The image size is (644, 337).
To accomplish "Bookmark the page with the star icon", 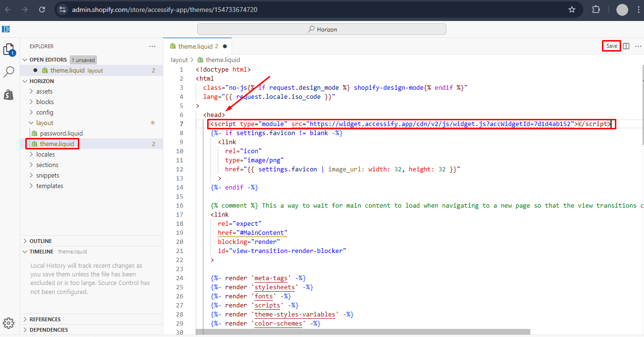I will tap(572, 9).
